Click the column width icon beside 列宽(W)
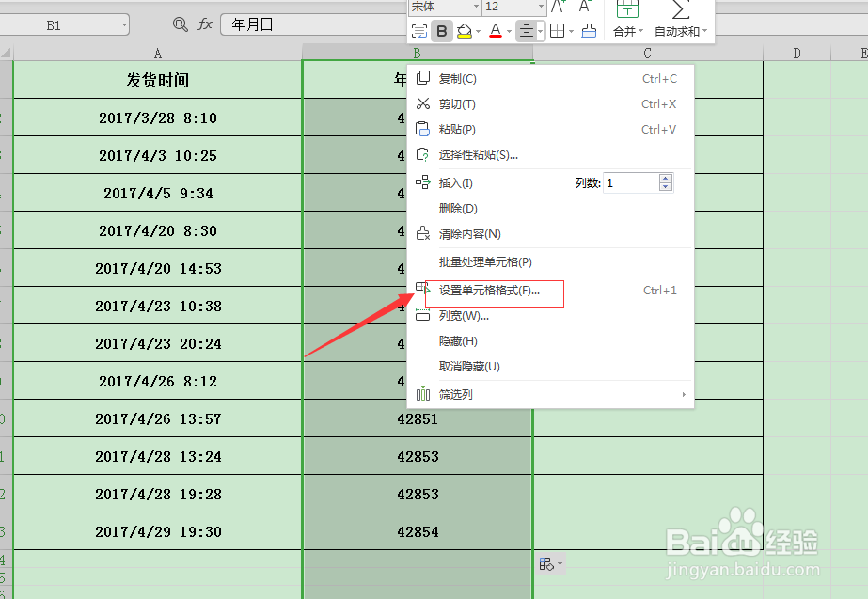The width and height of the screenshot is (868, 599). point(423,315)
